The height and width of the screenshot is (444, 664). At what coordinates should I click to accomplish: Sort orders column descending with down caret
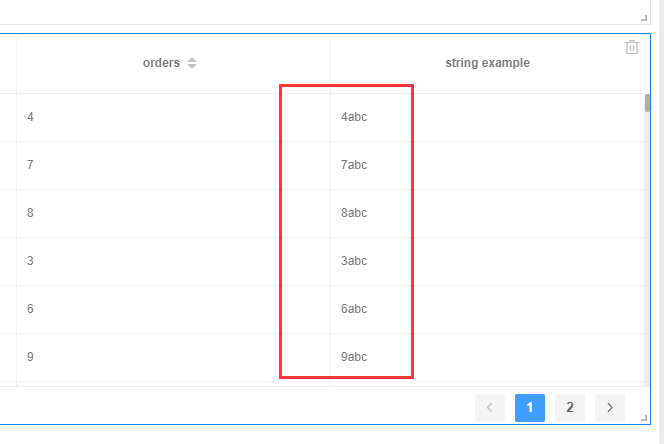coord(192,67)
